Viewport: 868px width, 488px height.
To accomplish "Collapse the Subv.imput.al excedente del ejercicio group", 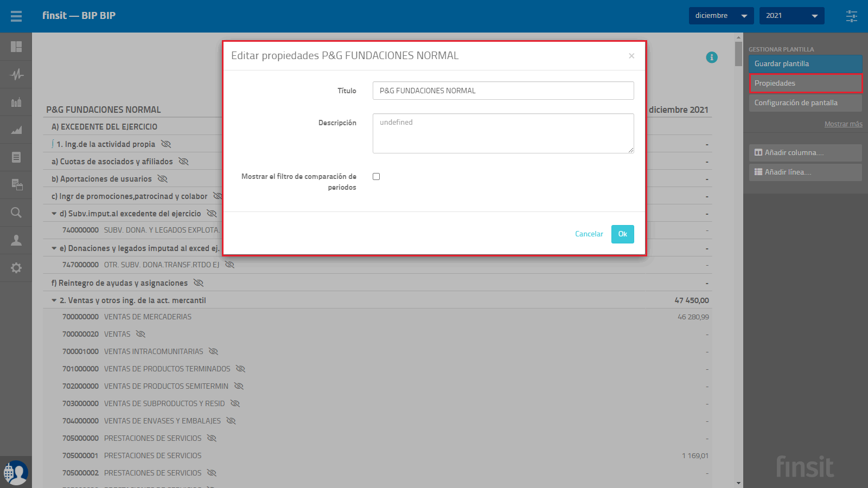I will [x=54, y=214].
